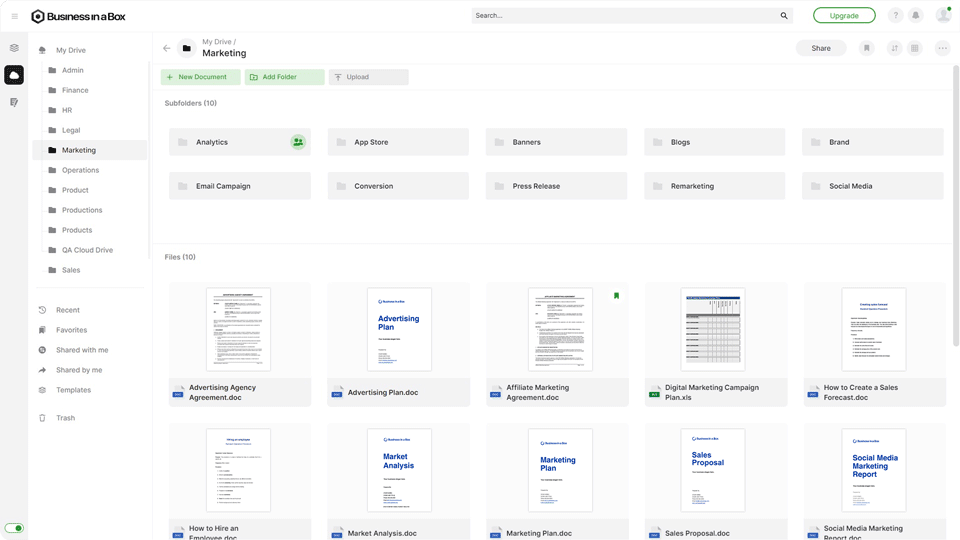Open Advertising Agency Agreement thumbnail
The width and height of the screenshot is (960, 540).
(239, 329)
